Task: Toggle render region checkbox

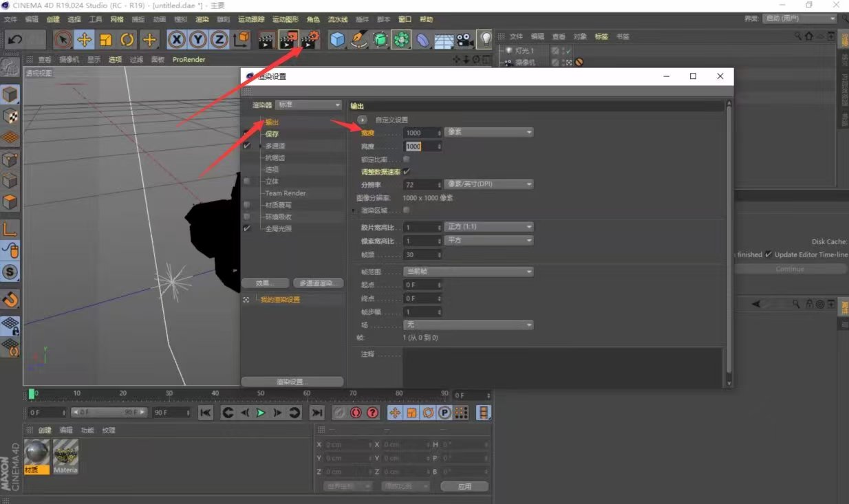Action: pyautogui.click(x=406, y=210)
